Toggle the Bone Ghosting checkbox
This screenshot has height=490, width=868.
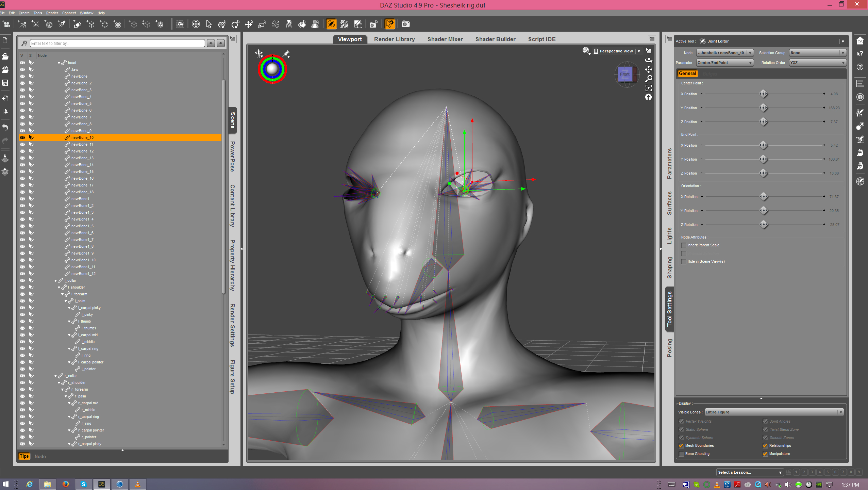[x=681, y=454]
